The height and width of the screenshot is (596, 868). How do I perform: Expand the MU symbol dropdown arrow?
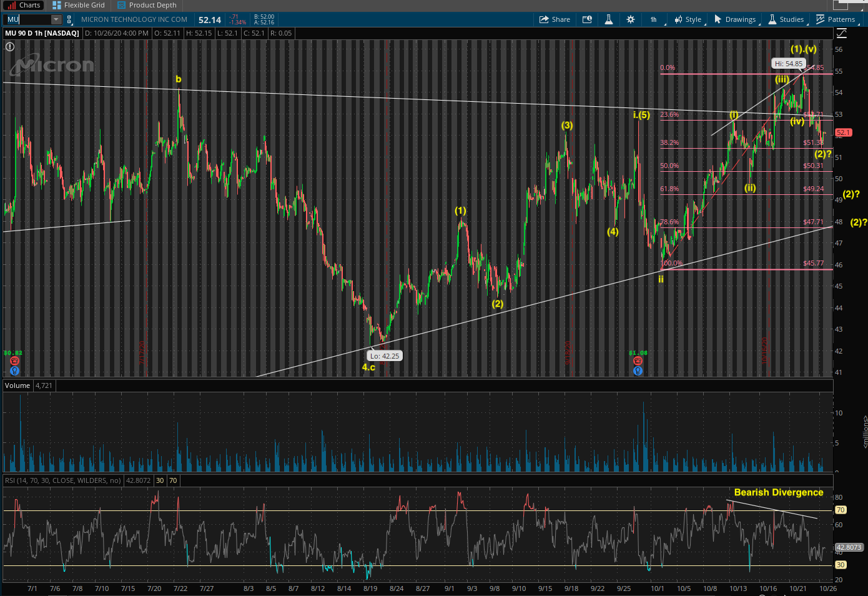56,19
